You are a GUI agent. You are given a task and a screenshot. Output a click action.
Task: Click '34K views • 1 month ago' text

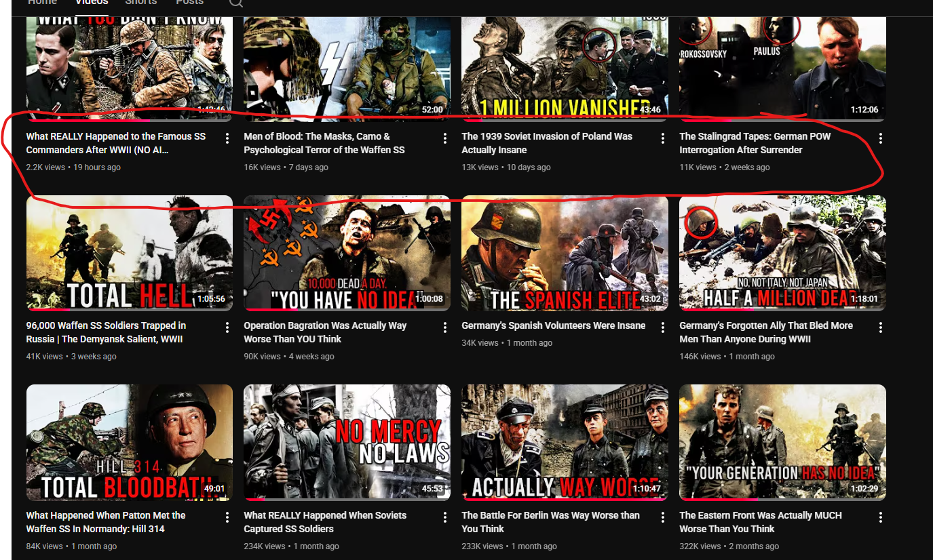[x=508, y=343]
